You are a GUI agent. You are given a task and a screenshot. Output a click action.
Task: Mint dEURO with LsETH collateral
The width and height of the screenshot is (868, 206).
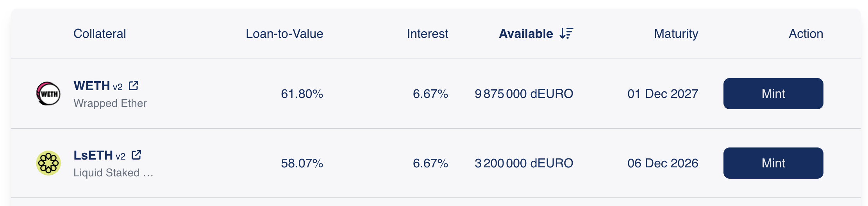[x=773, y=163]
